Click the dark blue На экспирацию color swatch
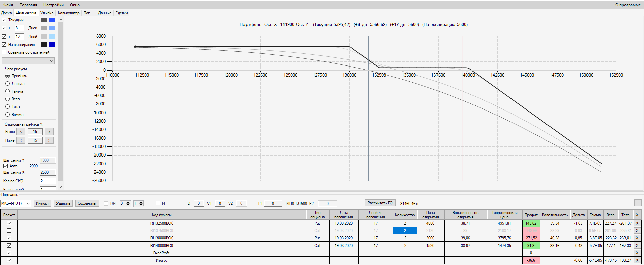The width and height of the screenshot is (644, 265). pos(52,44)
